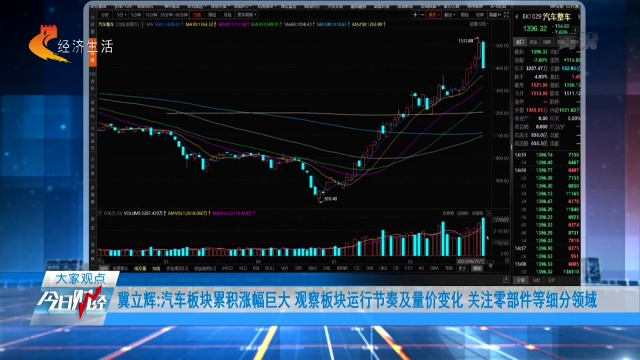This screenshot has width=640, height=360.
Task: Click the close icon on the volume panel
Action: (488, 213)
